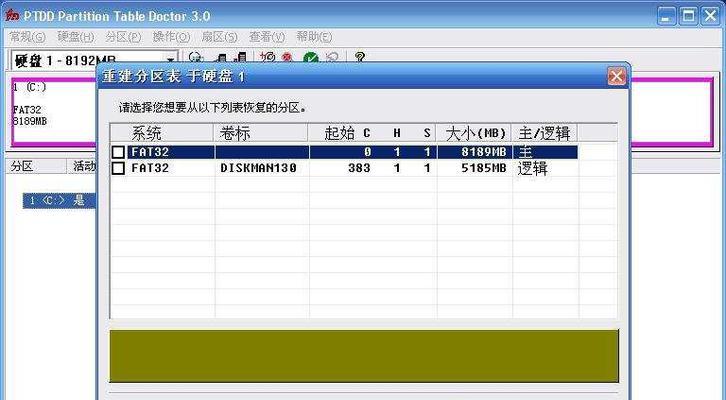The image size is (726, 400).
Task: Minimize the Partition Table Doctor window
Action: 666,16
